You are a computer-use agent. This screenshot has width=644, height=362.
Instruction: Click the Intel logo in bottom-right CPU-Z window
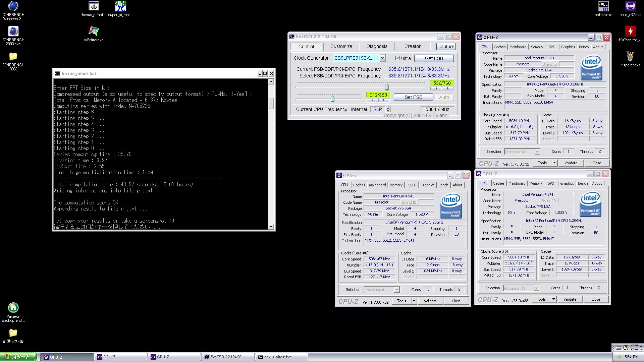pyautogui.click(x=590, y=204)
